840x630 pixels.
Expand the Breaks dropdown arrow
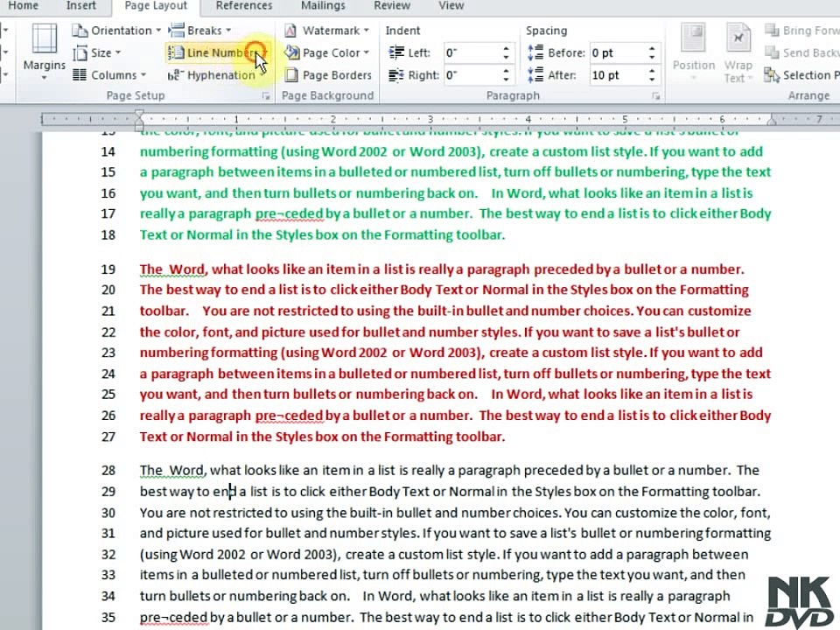click(228, 31)
